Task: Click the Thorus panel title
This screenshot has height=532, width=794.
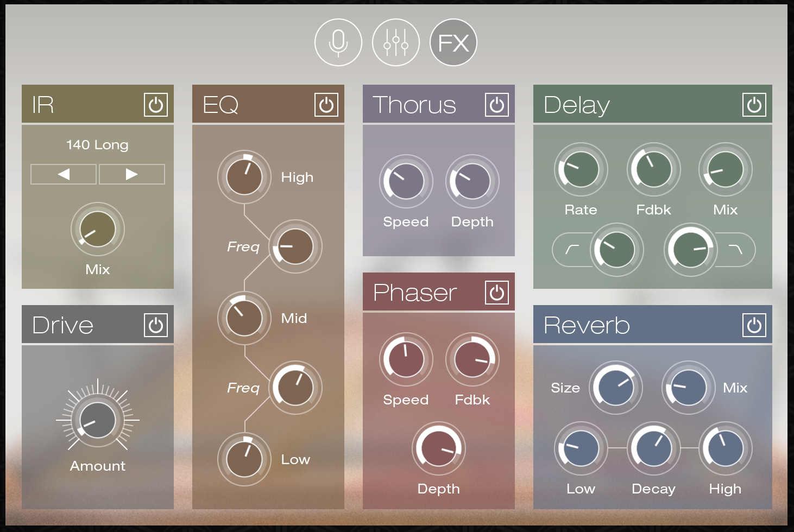Action: tap(414, 105)
